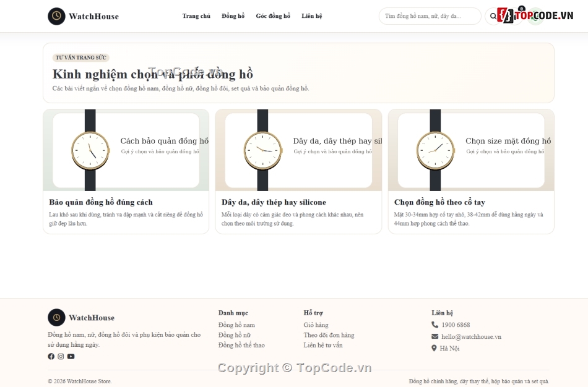Open footer link Đồng hồ nam
This screenshot has width=588, height=387.
236,325
